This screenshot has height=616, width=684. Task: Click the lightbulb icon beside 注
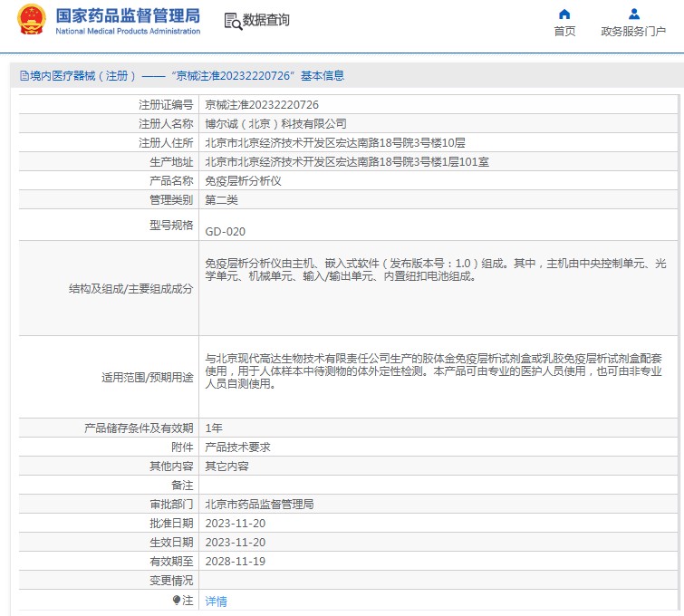(177, 601)
